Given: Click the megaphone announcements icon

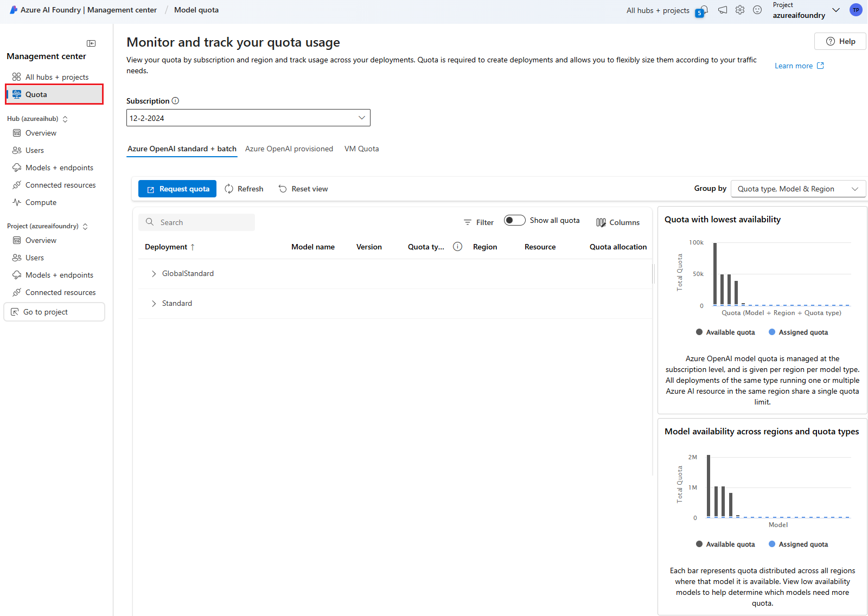Looking at the screenshot, I should (x=723, y=10).
